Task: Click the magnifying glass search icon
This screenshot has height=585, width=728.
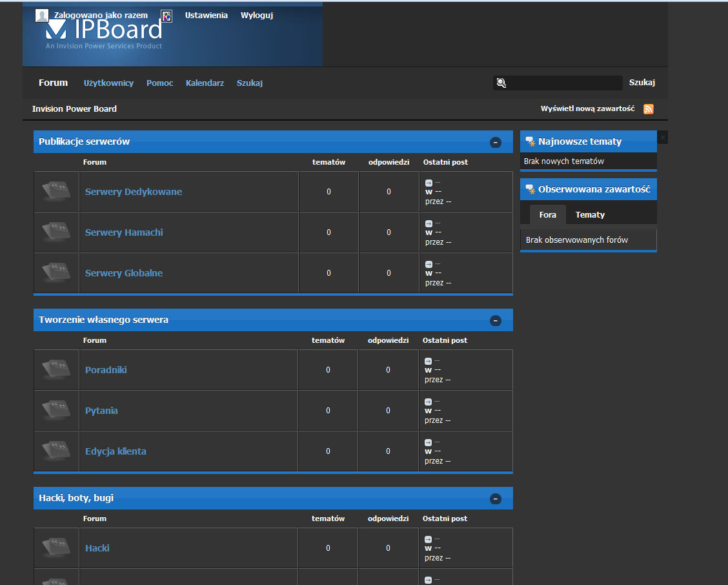Action: 501,83
